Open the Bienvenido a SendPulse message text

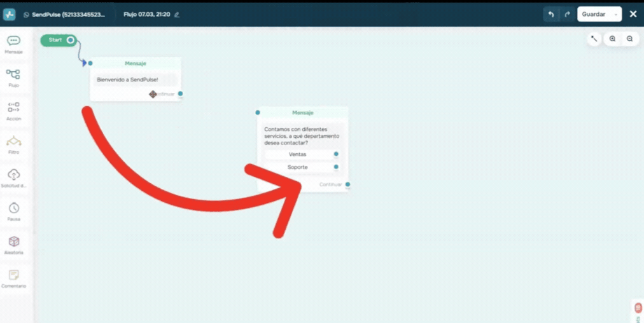point(127,79)
